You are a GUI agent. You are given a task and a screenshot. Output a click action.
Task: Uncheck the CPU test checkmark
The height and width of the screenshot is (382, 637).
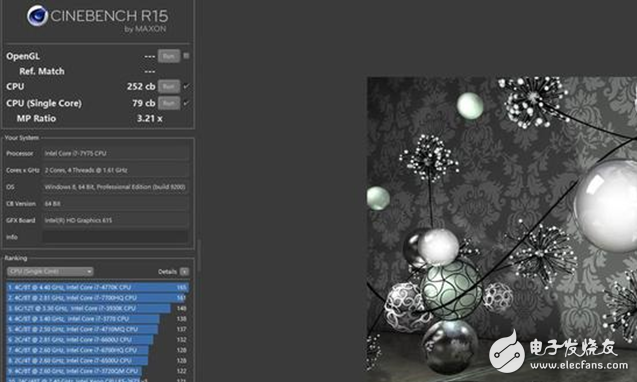[x=186, y=86]
